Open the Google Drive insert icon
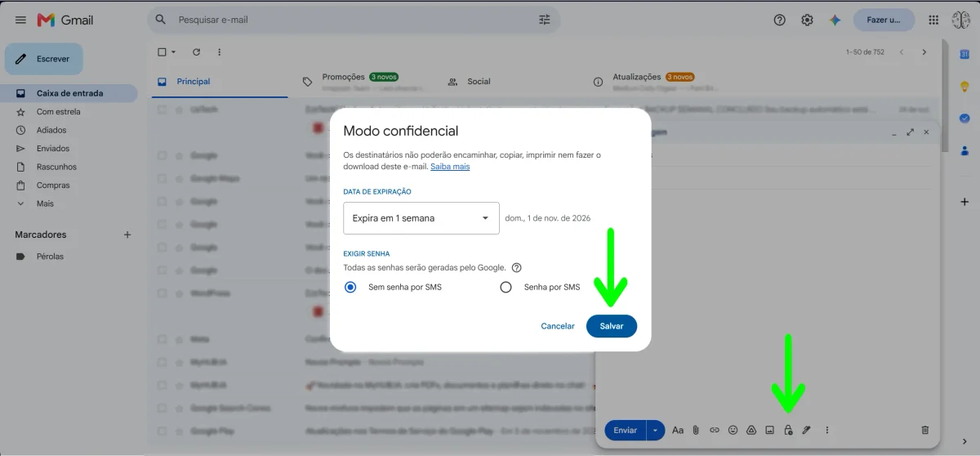The image size is (980, 456). 751,430
